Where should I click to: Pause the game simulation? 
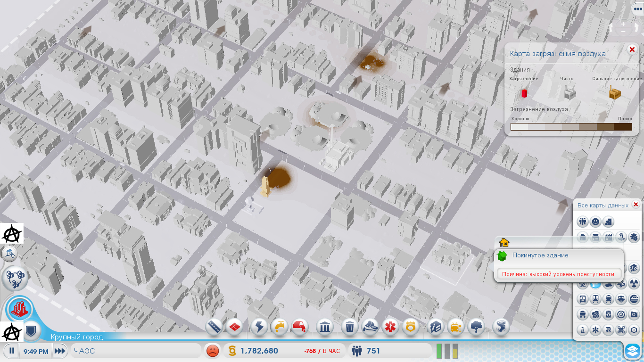(12, 351)
